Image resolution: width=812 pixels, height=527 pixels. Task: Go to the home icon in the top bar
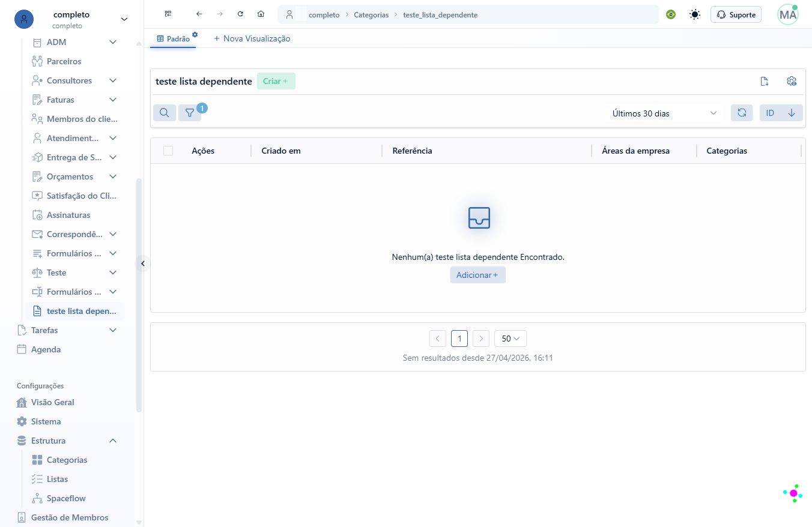(x=261, y=14)
